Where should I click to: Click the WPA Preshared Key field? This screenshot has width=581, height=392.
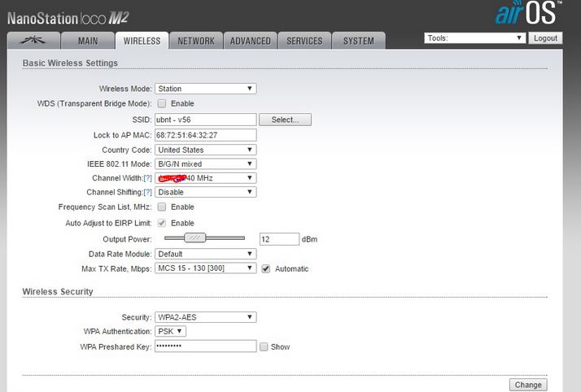[x=206, y=346]
